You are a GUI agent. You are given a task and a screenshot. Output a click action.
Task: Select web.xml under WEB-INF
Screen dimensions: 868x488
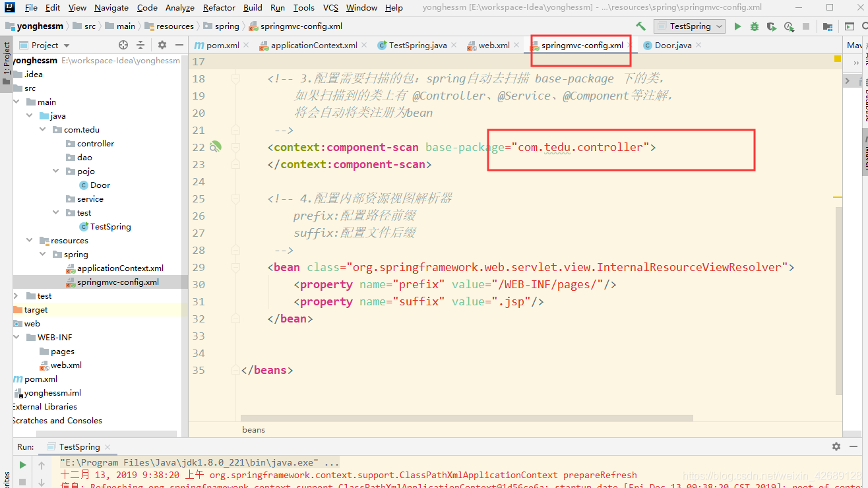click(61, 365)
